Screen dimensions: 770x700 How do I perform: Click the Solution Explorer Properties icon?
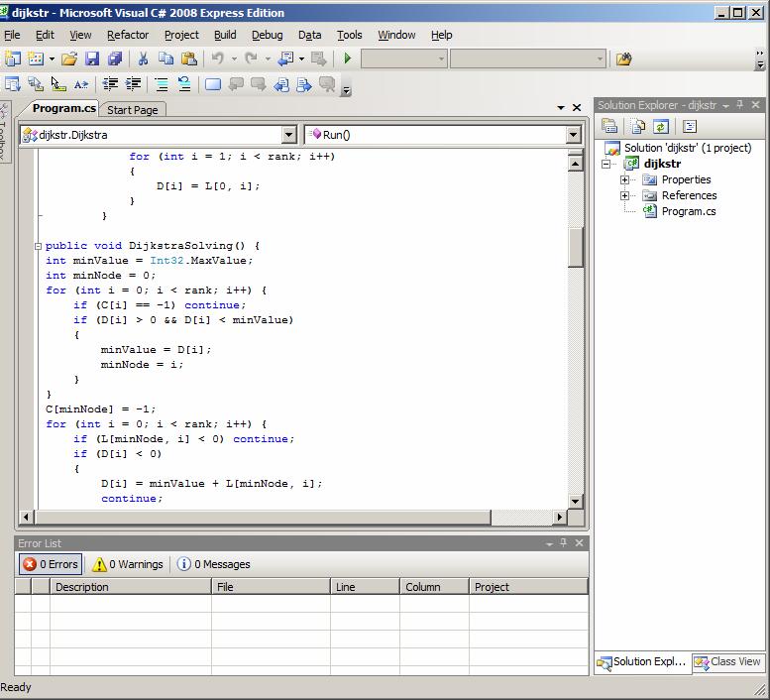609,127
